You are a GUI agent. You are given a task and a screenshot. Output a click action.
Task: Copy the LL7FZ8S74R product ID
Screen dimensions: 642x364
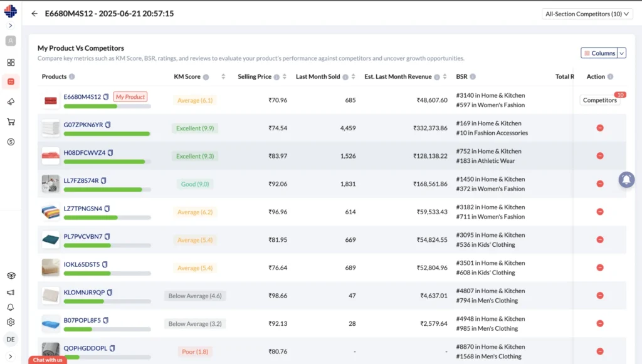[103, 180]
